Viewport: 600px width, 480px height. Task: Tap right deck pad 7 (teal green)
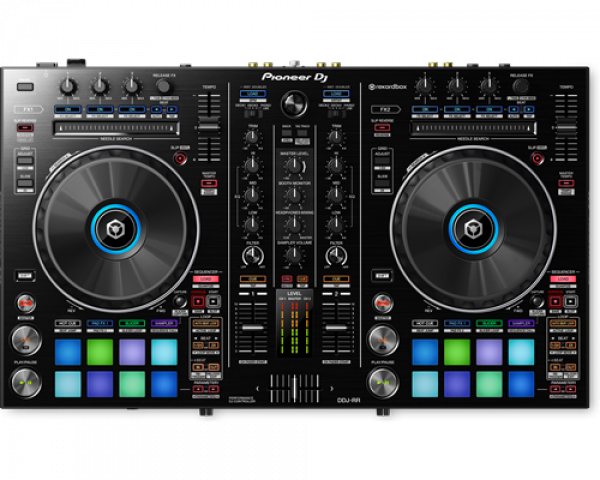pos(489,384)
